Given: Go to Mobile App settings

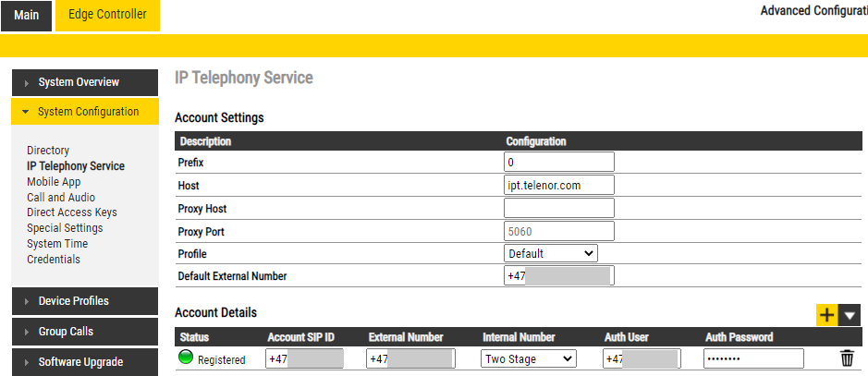Looking at the screenshot, I should pyautogui.click(x=54, y=182).
